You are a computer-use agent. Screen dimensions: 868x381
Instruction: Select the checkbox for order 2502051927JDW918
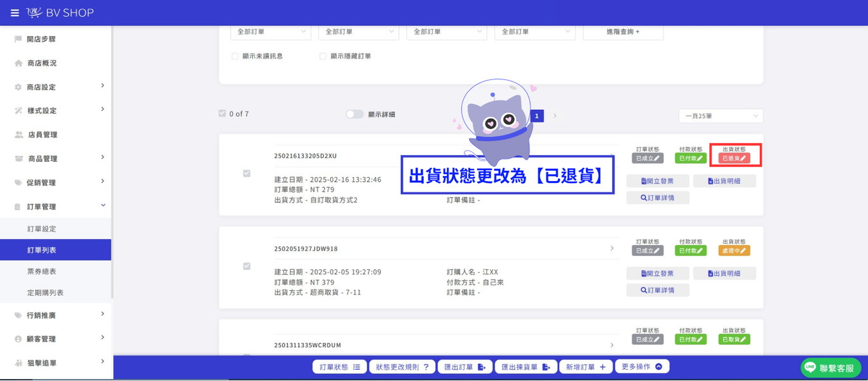point(247,267)
